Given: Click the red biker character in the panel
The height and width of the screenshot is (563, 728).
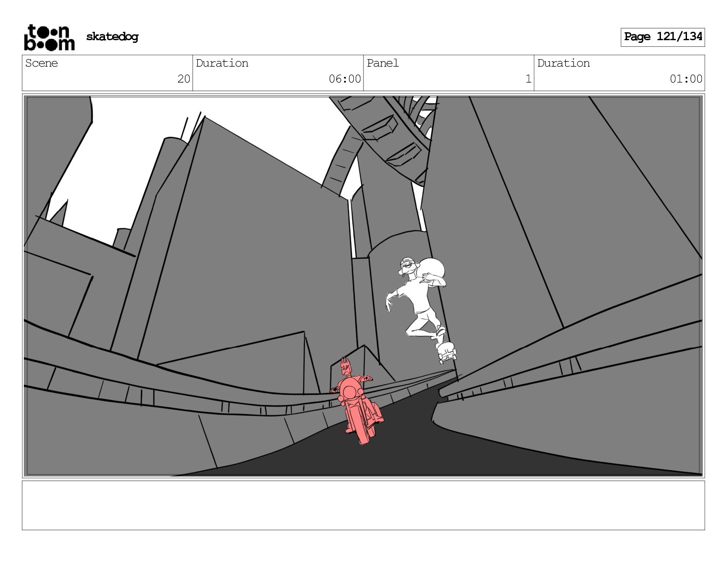Looking at the screenshot, I should click(x=356, y=401).
